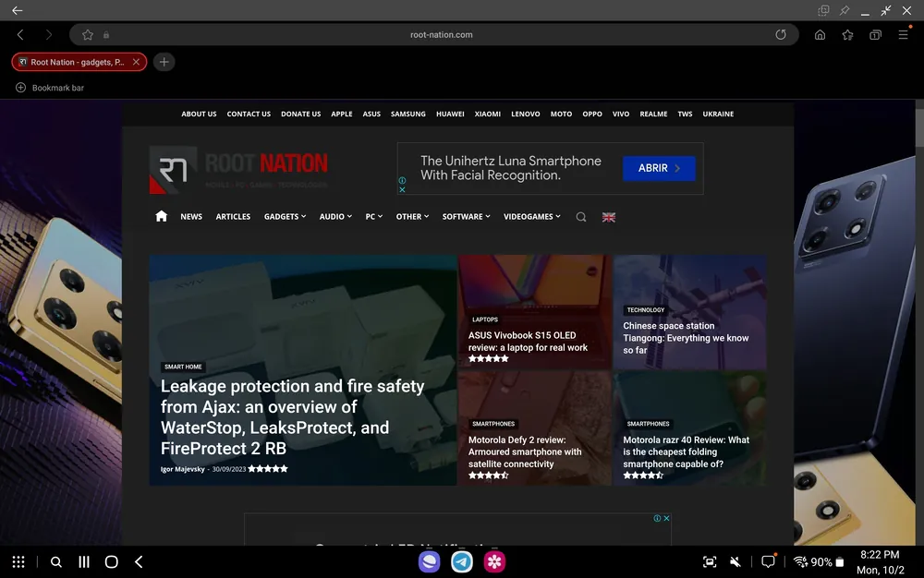Open the site search magnifier
924x578 pixels.
[x=581, y=217]
